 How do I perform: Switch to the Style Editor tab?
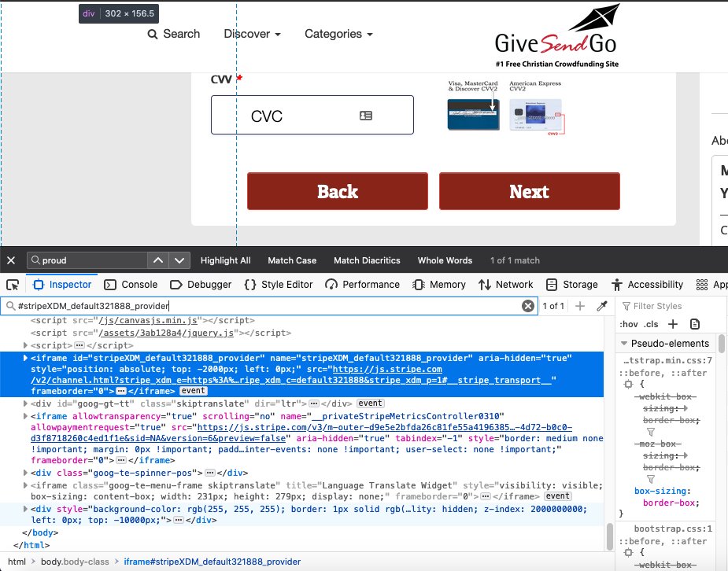point(279,285)
